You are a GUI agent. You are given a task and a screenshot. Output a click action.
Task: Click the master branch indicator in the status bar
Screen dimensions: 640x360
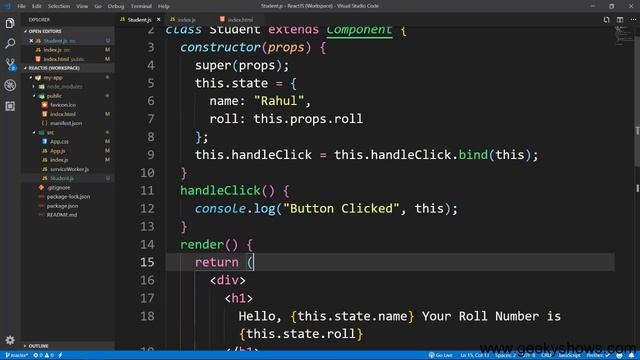pyautogui.click(x=16, y=356)
